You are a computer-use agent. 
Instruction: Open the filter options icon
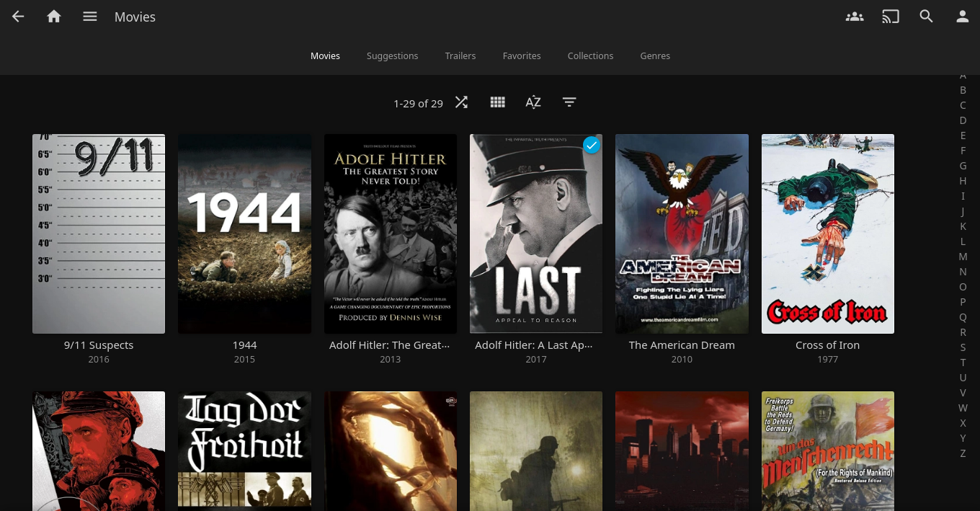tap(569, 102)
